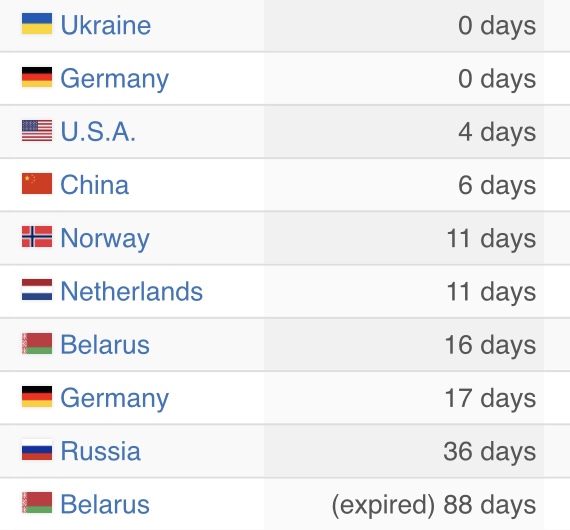The width and height of the screenshot is (570, 530).
Task: Click the '(expired) 88 days' cell
Action: 404,504
